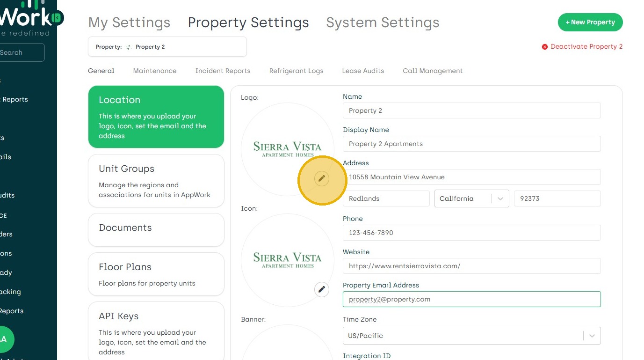This screenshot has height=360, width=644.
Task: Click the New Property button
Action: click(x=590, y=22)
